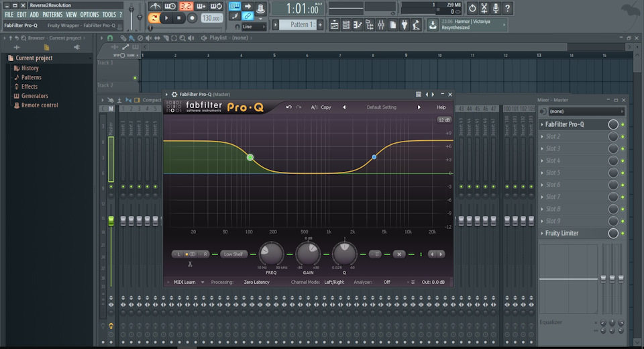Click Copy in Pro-Q header
This screenshot has height=349, width=644.
pyautogui.click(x=326, y=107)
